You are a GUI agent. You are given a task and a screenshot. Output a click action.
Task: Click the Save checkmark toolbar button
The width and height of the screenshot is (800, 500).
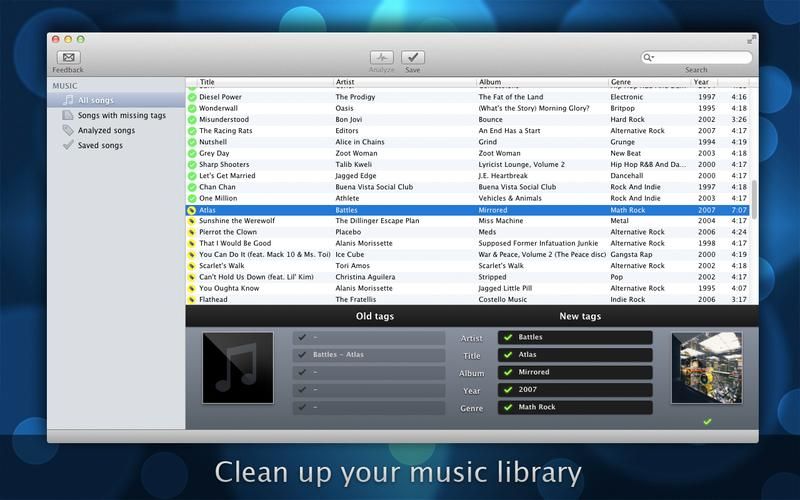tap(413, 57)
